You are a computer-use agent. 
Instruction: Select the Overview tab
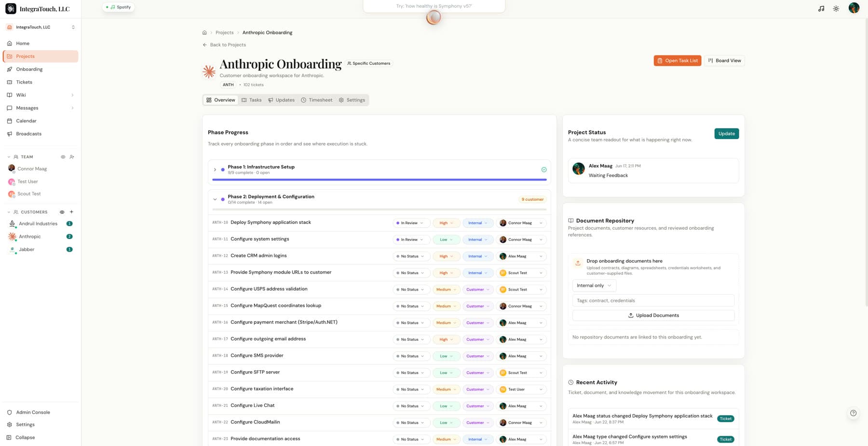pos(220,100)
